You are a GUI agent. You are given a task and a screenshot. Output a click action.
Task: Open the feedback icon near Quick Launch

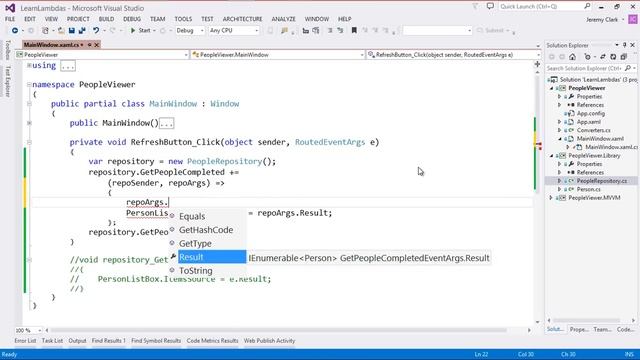490,6
